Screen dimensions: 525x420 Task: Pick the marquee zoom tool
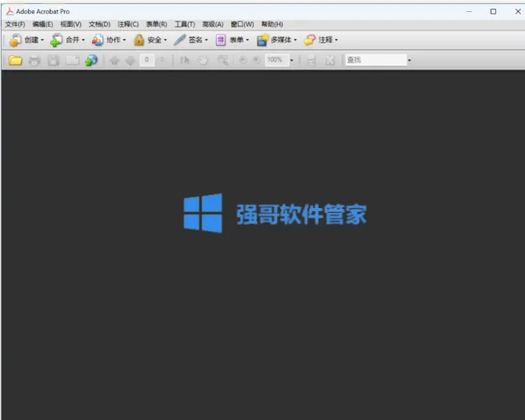click(x=222, y=60)
